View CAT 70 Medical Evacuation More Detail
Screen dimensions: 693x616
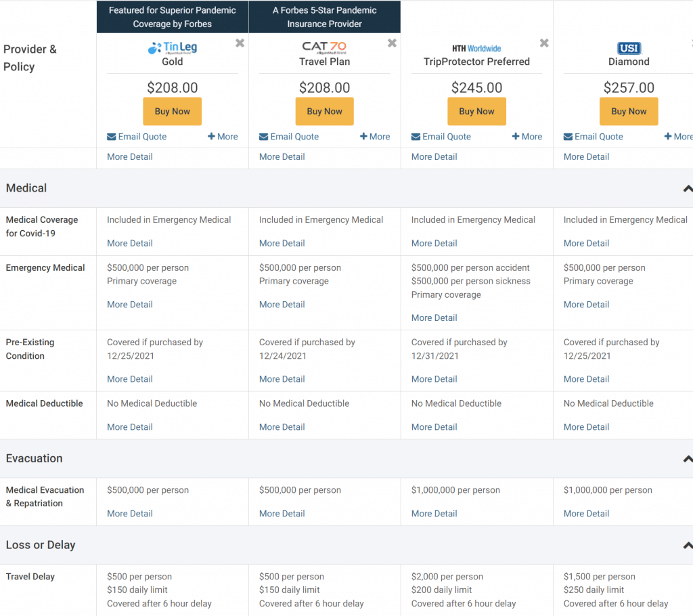pyautogui.click(x=282, y=513)
